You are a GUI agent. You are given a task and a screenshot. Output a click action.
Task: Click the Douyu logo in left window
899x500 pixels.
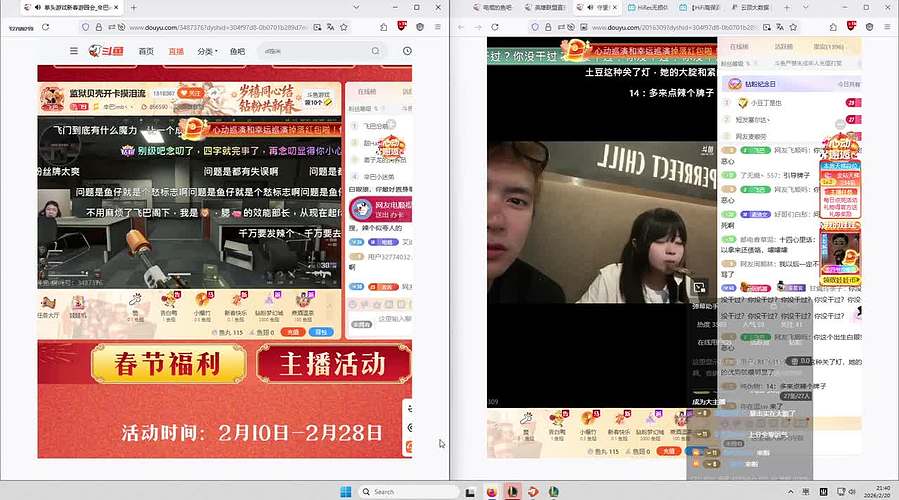[x=107, y=51]
